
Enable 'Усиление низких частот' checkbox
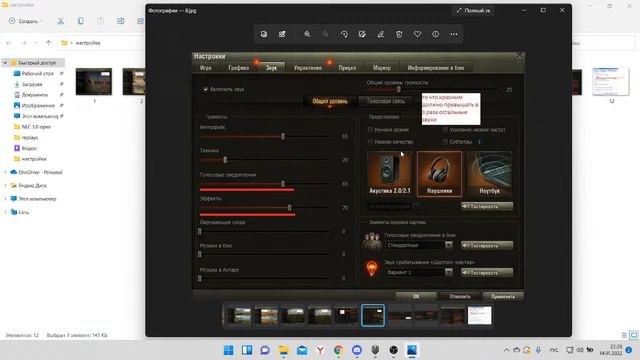point(445,129)
